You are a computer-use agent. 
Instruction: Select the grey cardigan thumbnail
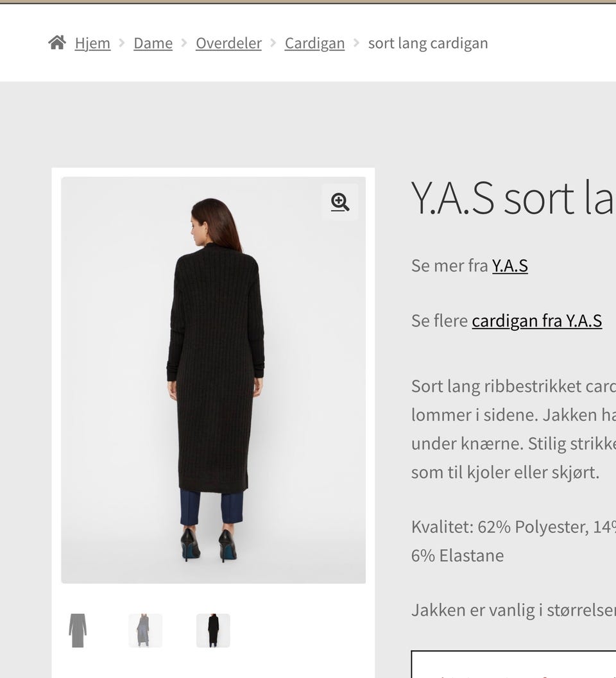(x=78, y=630)
